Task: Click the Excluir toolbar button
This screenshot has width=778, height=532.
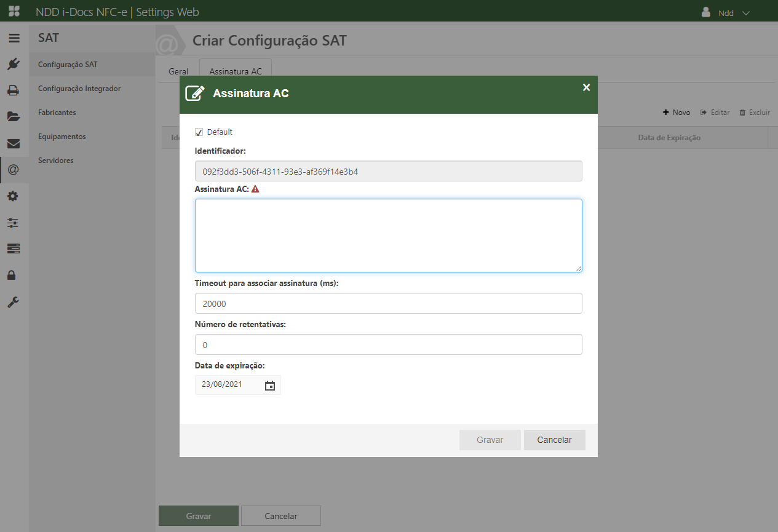Action: pyautogui.click(x=755, y=113)
